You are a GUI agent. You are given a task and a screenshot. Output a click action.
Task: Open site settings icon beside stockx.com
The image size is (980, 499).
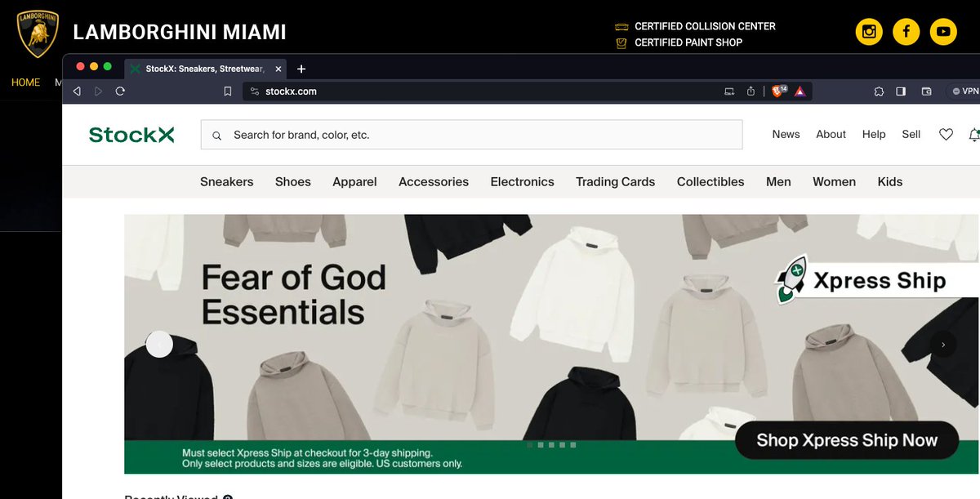(x=255, y=91)
